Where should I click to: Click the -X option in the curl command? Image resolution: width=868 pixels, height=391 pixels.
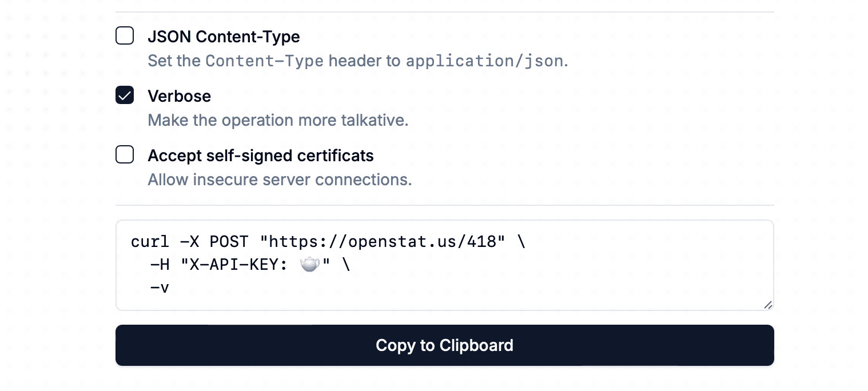click(189, 242)
